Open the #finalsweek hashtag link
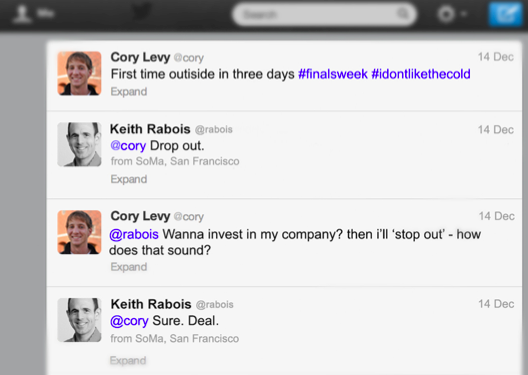The width and height of the screenshot is (528, 375). (x=333, y=74)
